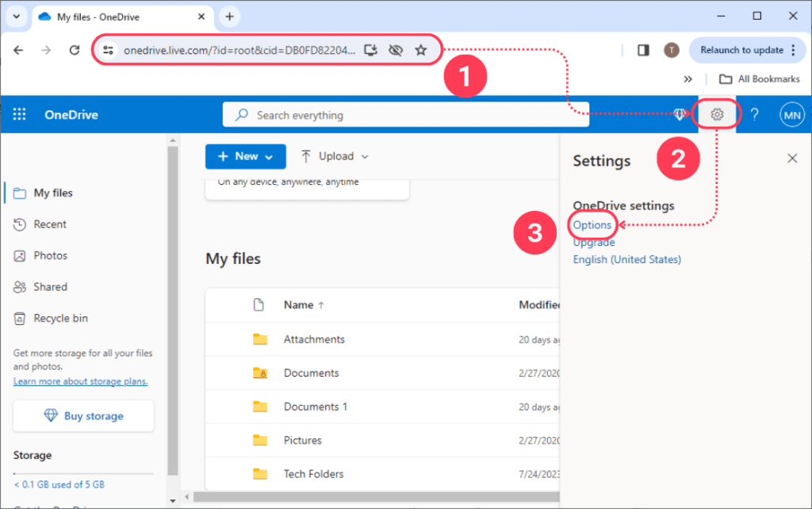Open help with the question mark icon
The width and height of the screenshot is (812, 509).
[x=754, y=113]
